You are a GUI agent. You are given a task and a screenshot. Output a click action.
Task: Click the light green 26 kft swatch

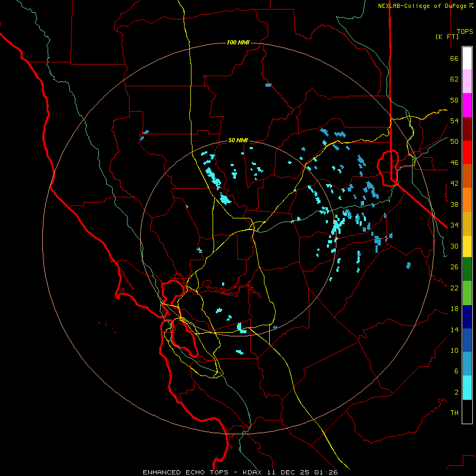[467, 293]
